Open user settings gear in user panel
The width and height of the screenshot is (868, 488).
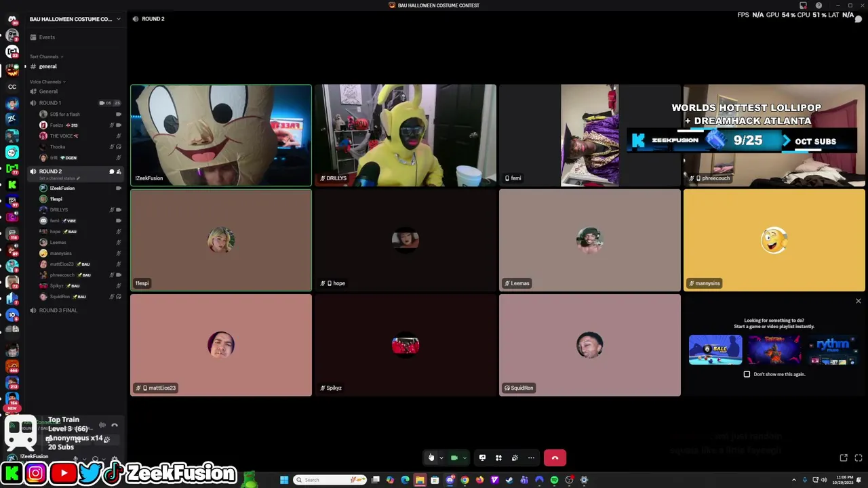pyautogui.click(x=114, y=460)
